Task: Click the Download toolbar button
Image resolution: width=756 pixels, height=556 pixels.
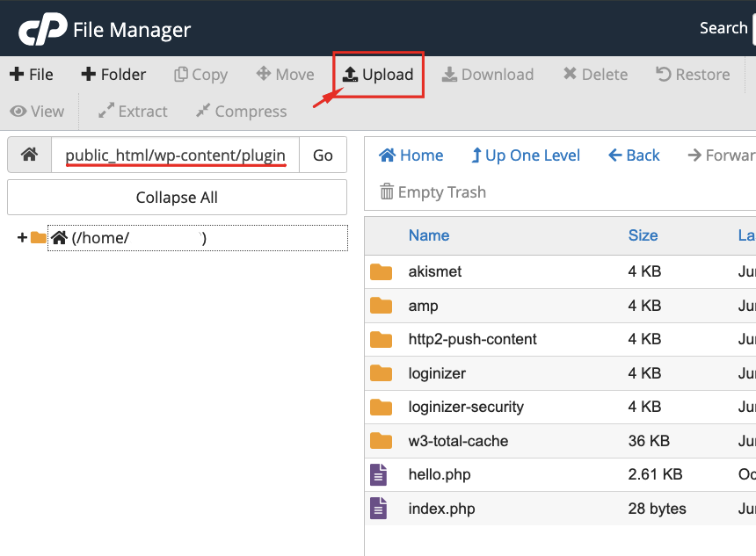Action: 488,74
